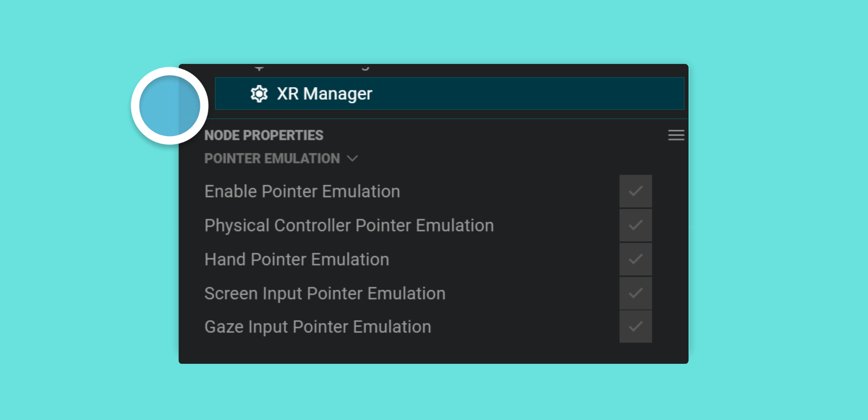
Task: Click the Enable Pointer Emulation label
Action: [302, 191]
